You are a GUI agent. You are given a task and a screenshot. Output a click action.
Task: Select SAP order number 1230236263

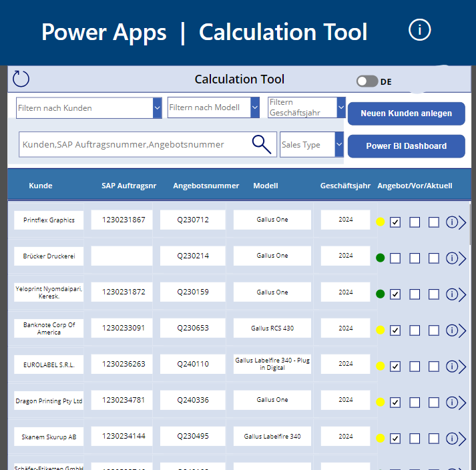(x=122, y=364)
